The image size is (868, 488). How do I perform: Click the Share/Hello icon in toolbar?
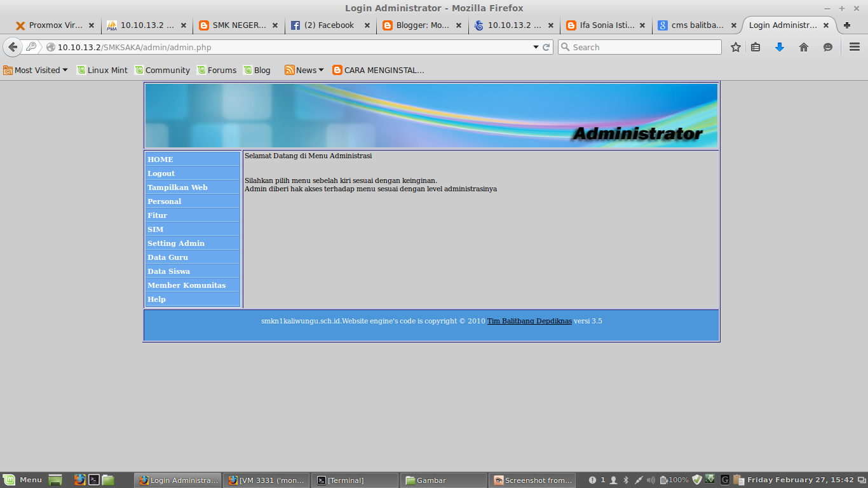(x=827, y=47)
